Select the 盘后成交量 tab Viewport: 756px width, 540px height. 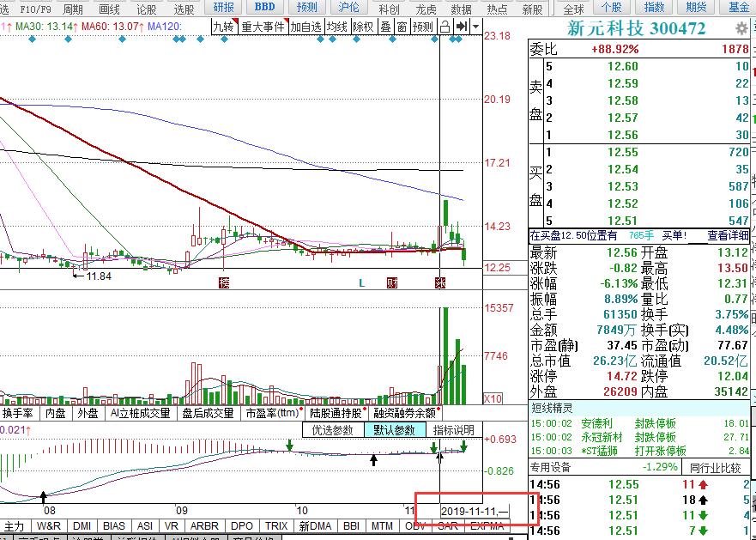click(x=208, y=413)
